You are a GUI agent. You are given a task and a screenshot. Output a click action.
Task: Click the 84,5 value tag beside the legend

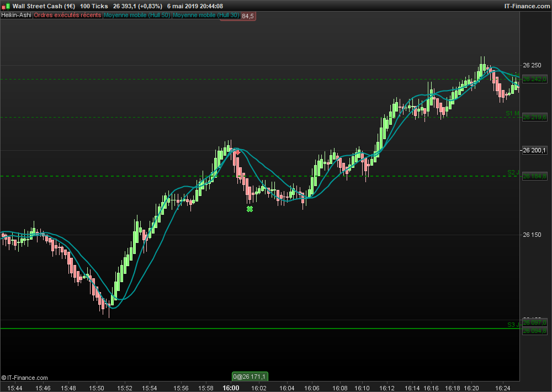coord(248,16)
